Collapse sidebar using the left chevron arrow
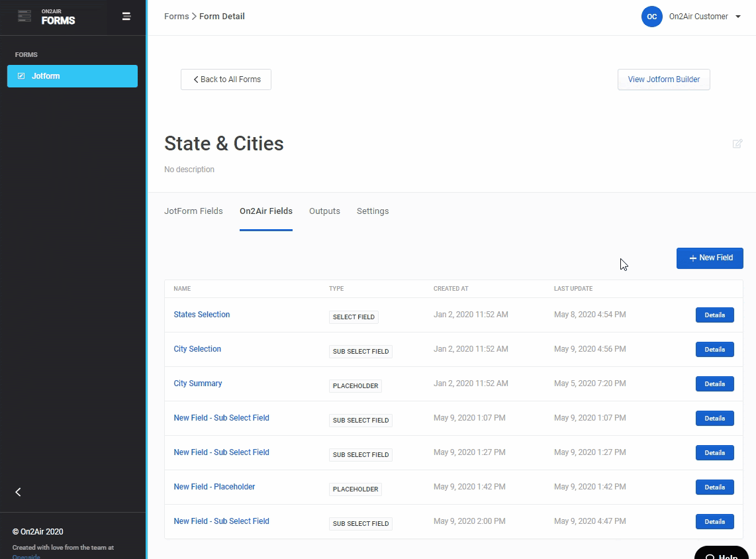Screen dimensions: 756x559 pyautogui.click(x=18, y=491)
